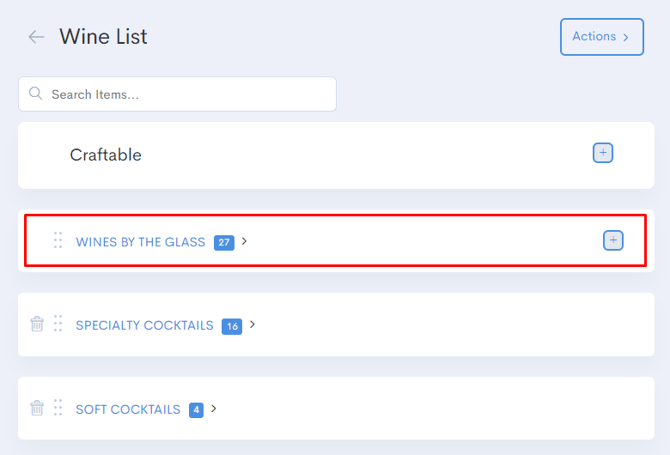Image resolution: width=670 pixels, height=455 pixels.
Task: Open the Soft Cocktails section
Action: pyautogui.click(x=128, y=410)
